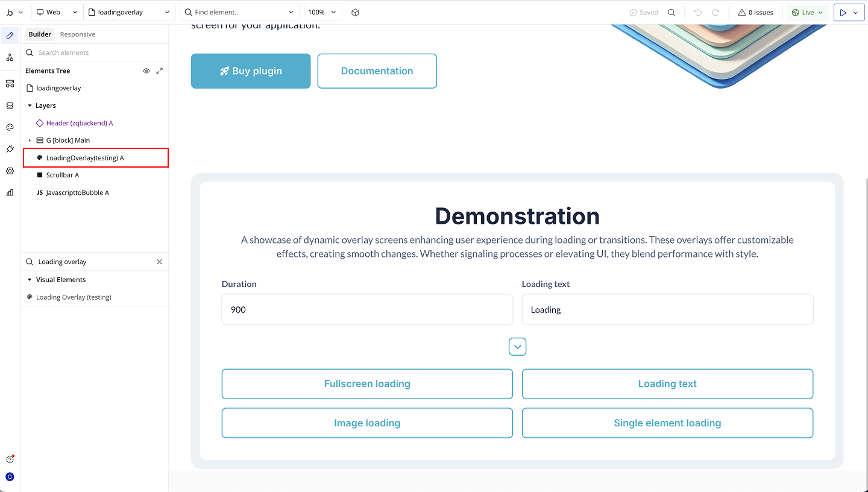The width and height of the screenshot is (868, 492).
Task: Open the Workflow tab icon
Action: pos(10,57)
